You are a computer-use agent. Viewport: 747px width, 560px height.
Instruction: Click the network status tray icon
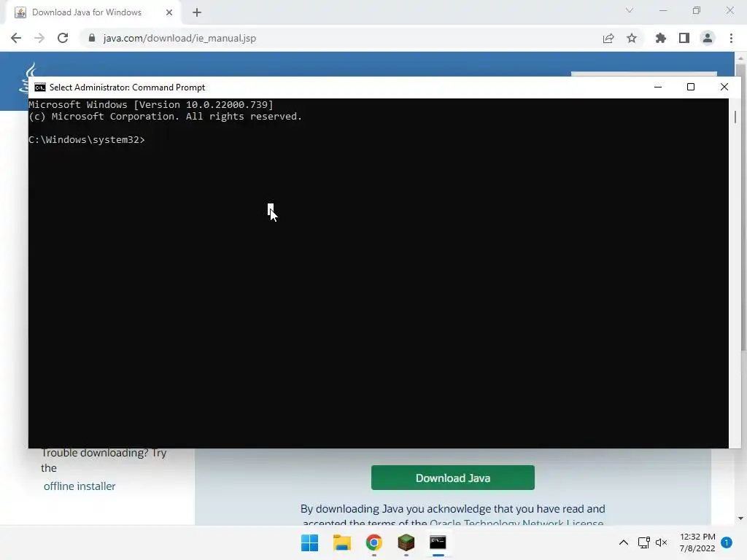(643, 542)
